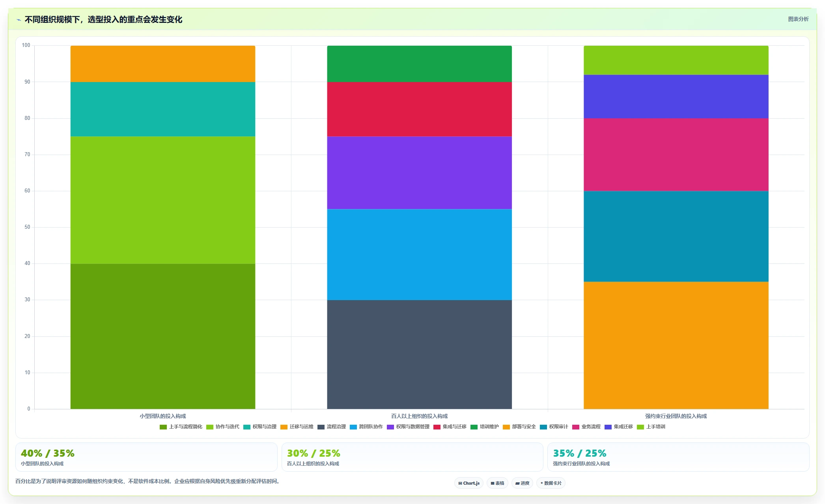The height and width of the screenshot is (504, 825).
Task: Click the 数据卡片 tag button
Action: click(x=551, y=483)
